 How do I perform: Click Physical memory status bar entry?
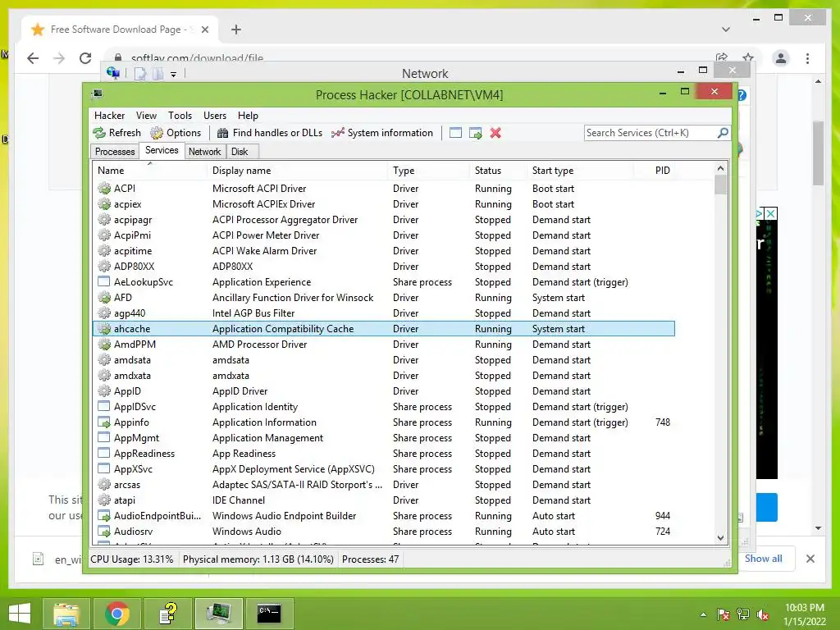(258, 559)
